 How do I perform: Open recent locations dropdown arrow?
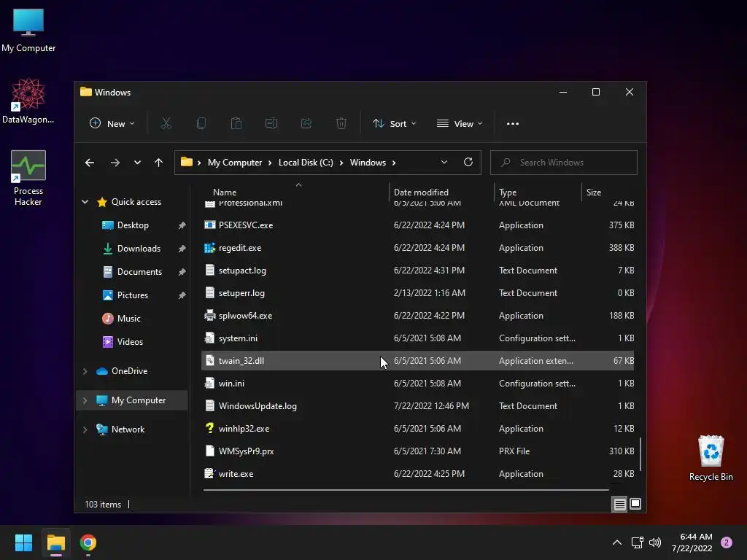point(137,163)
